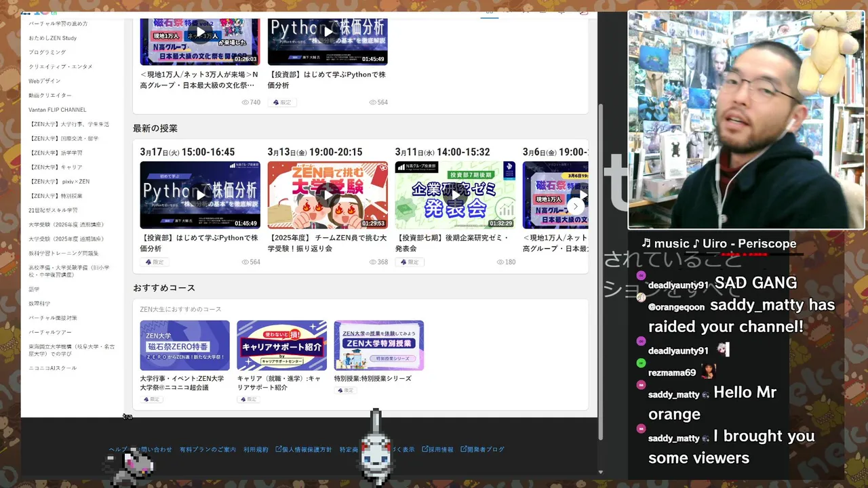Open 個人情報保護方針 footer link

click(x=304, y=449)
